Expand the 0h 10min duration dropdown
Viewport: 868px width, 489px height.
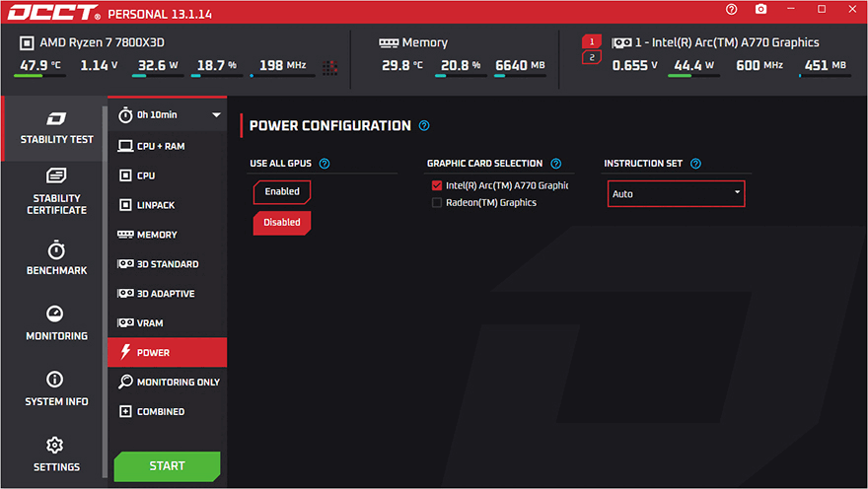tap(216, 115)
